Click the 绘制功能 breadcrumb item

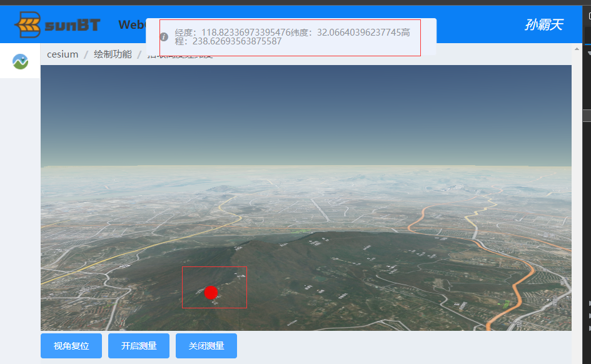click(x=113, y=54)
